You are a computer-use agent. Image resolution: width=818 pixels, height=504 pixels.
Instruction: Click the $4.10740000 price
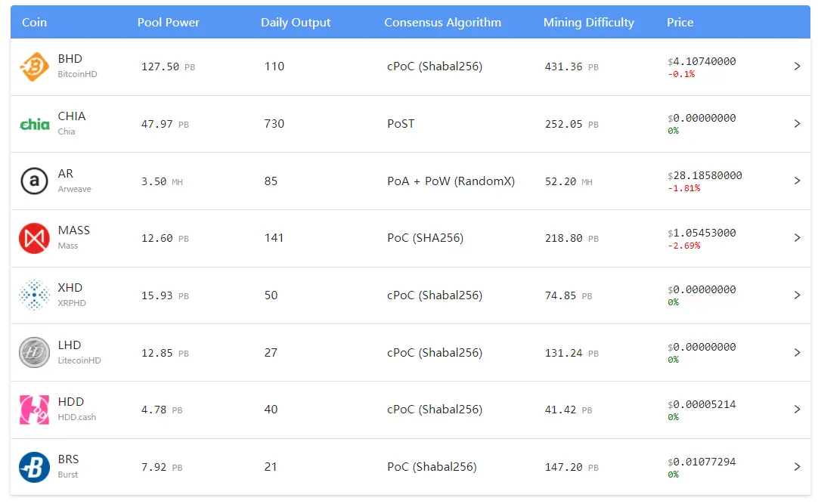702,61
